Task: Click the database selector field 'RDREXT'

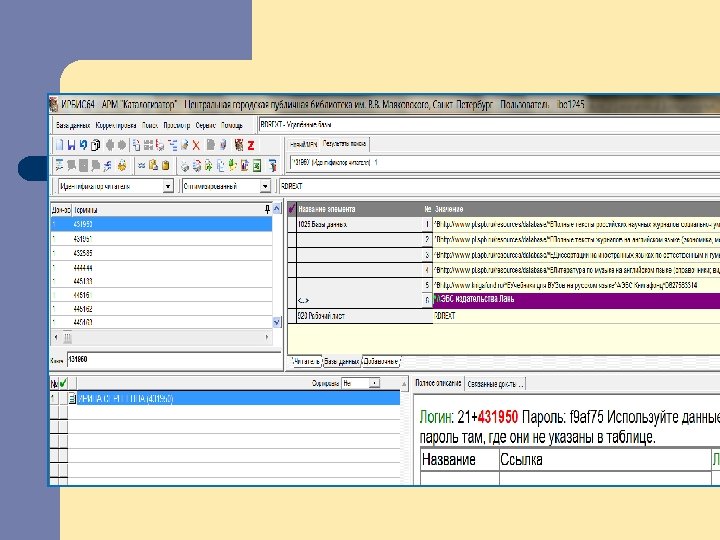Action: tap(489, 124)
